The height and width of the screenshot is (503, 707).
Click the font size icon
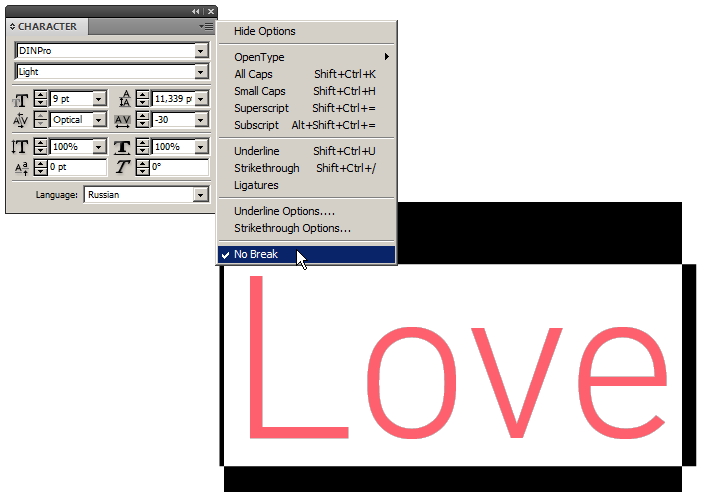click(20, 100)
